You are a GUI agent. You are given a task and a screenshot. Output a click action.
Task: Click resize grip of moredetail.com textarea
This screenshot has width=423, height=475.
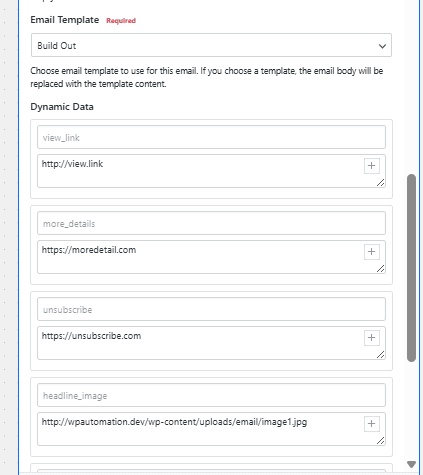coord(380,268)
